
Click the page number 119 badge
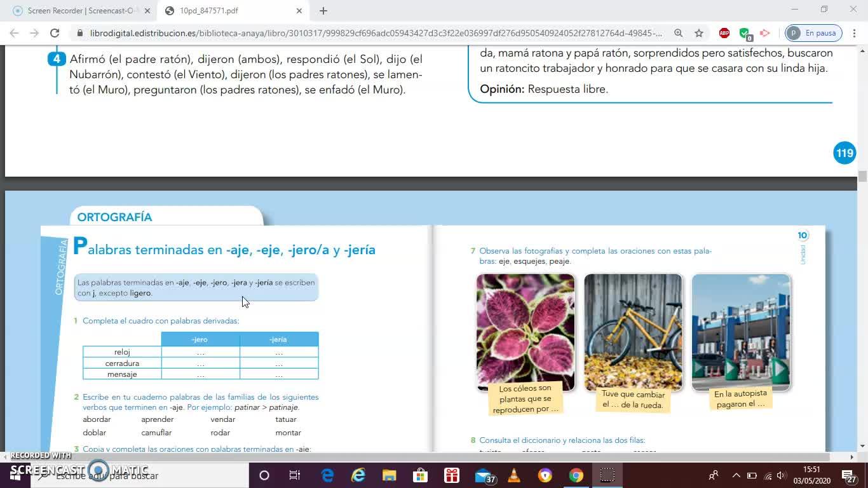click(844, 153)
